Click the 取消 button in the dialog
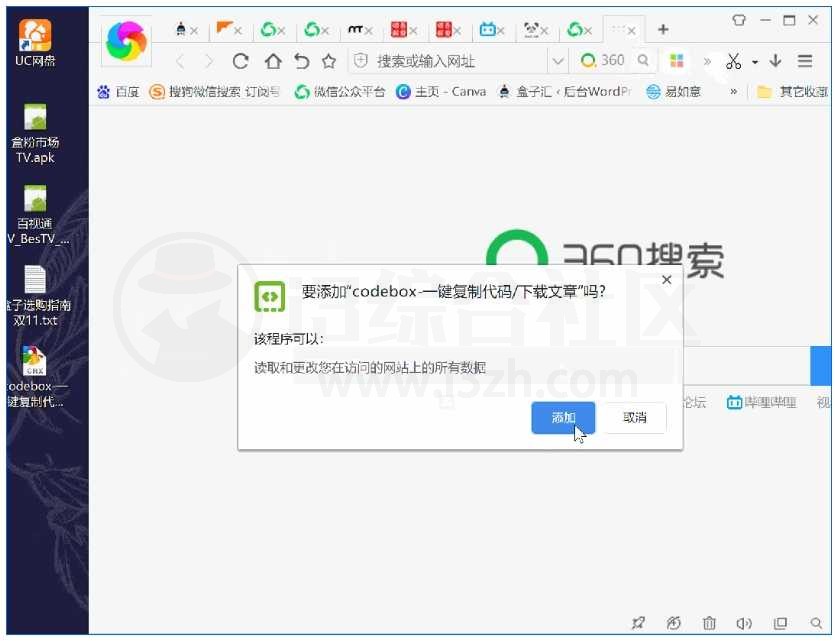The width and height of the screenshot is (835, 641). coord(635,418)
